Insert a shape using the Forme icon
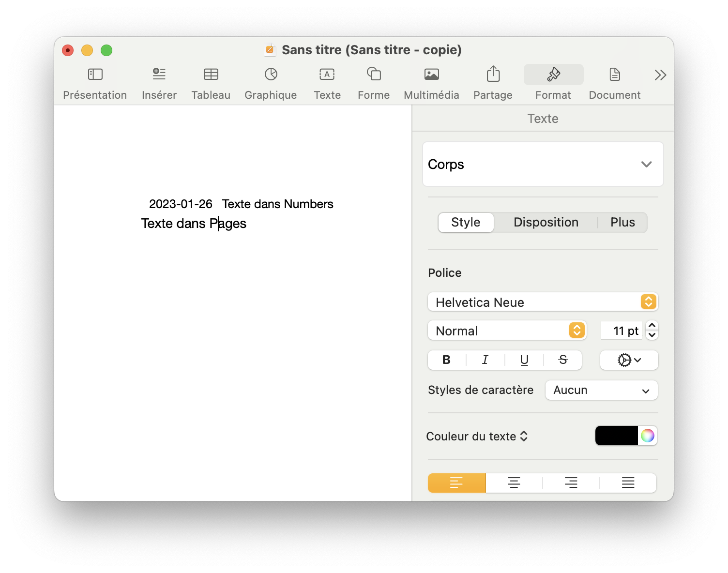728x573 pixels. coord(374,74)
